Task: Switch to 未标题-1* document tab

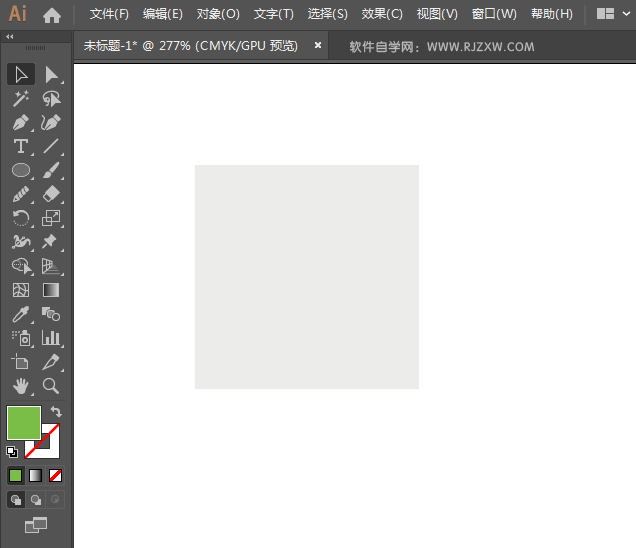Action: coord(191,46)
